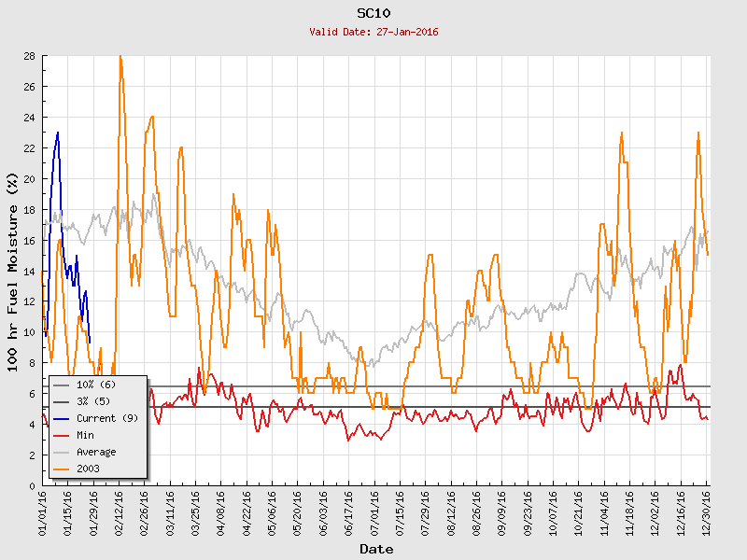Image resolution: width=747 pixels, height=560 pixels.
Task: Click the Date x-axis title
Action: pos(375,549)
